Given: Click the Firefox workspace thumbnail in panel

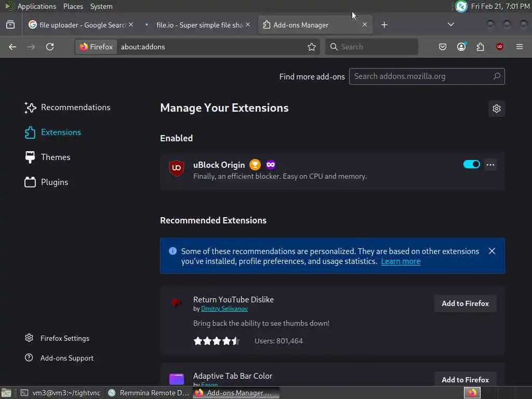Looking at the screenshot, I should point(472,393).
